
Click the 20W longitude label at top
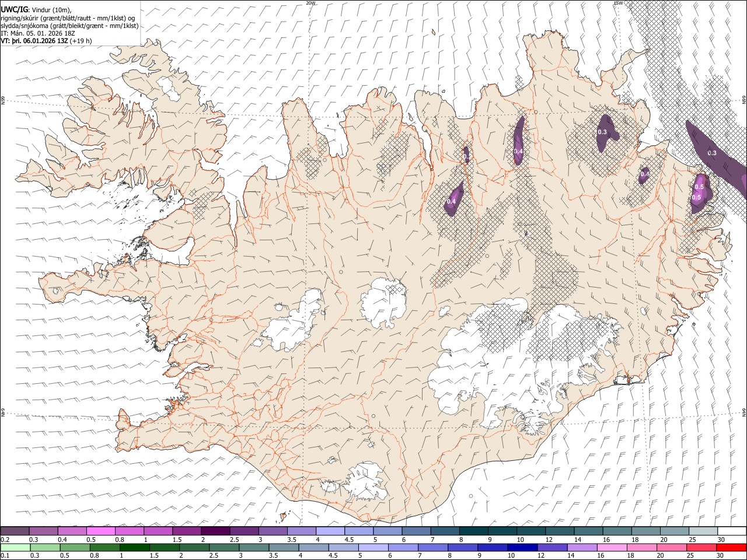click(x=310, y=3)
